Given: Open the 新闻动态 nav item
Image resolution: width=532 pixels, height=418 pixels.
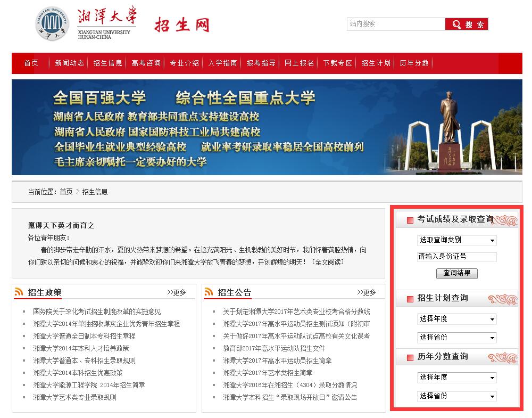Looking at the screenshot, I should tap(69, 63).
